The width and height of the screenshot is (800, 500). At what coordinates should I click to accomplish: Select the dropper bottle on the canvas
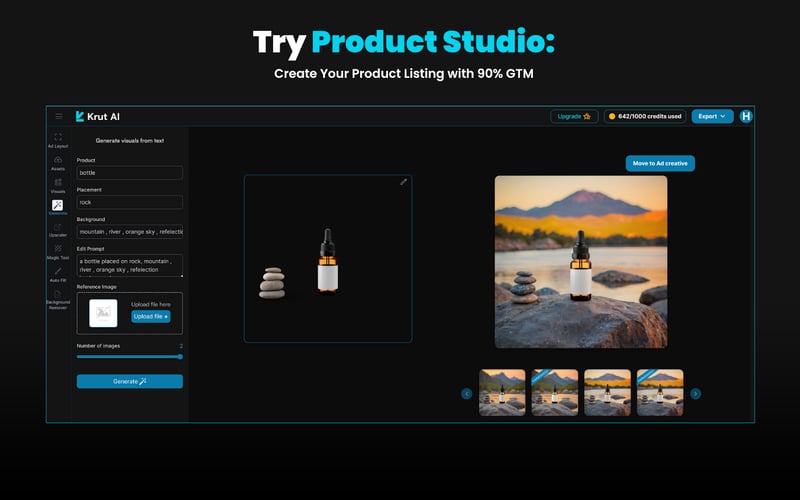328,261
